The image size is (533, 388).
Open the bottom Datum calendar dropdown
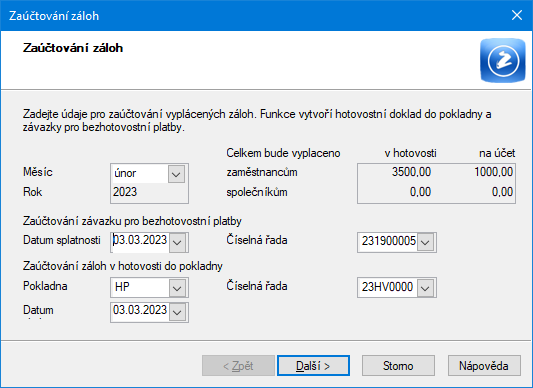click(x=177, y=312)
